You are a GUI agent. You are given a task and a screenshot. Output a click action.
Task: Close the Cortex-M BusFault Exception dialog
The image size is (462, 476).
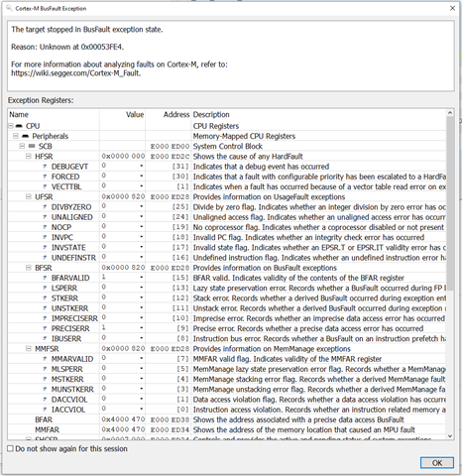[452, 8]
